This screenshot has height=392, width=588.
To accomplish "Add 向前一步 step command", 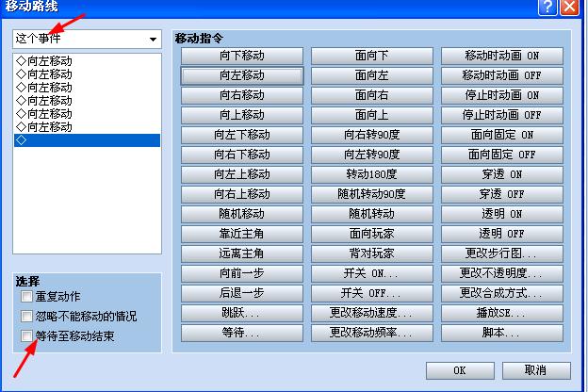I will 242,273.
